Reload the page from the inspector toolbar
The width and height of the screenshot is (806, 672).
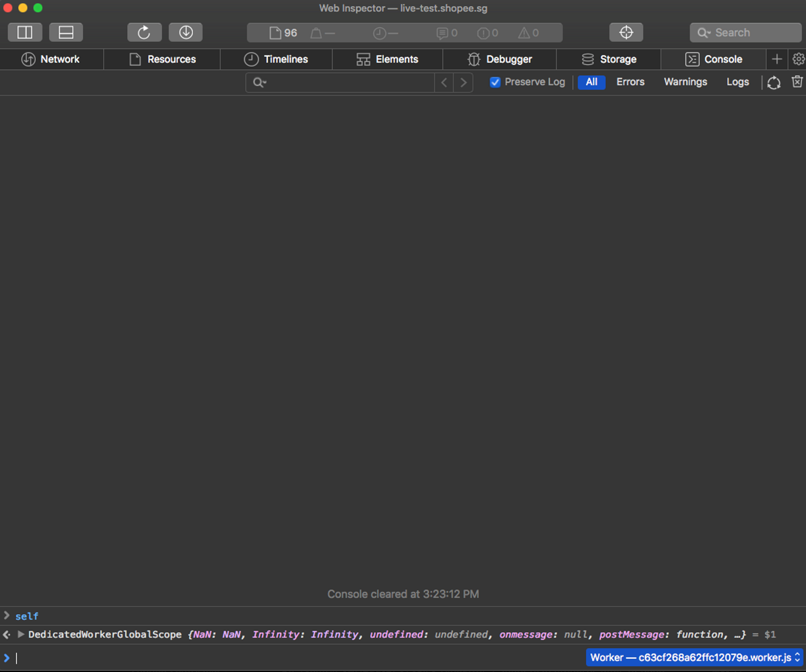[x=144, y=32]
